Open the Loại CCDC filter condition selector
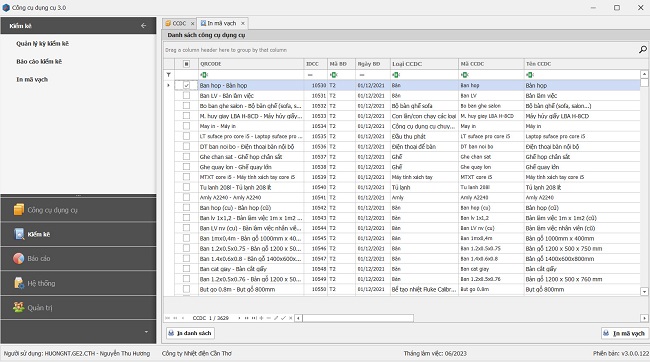Viewport: 650px width, 362px height. pos(396,75)
